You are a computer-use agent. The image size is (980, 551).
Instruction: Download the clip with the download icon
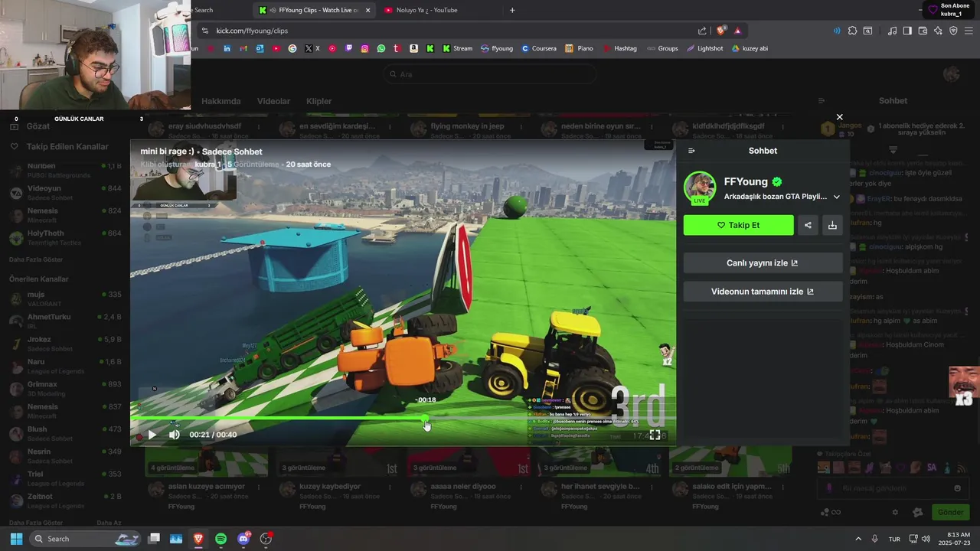click(832, 225)
